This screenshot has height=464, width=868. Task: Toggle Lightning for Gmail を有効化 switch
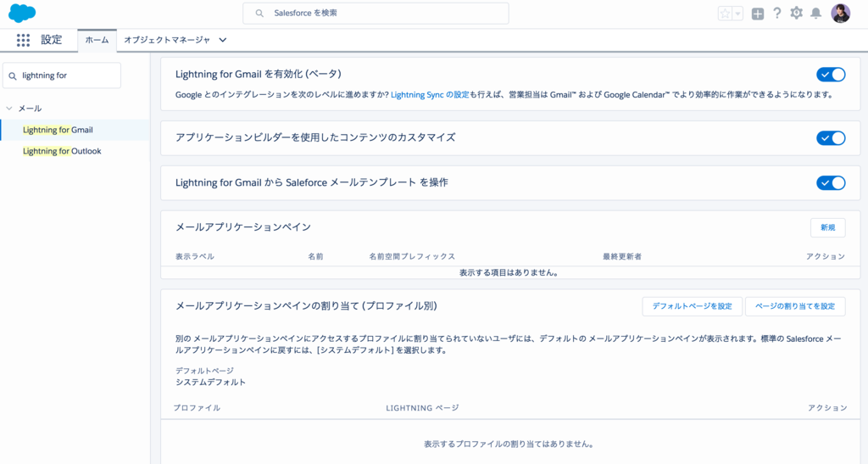tap(831, 74)
